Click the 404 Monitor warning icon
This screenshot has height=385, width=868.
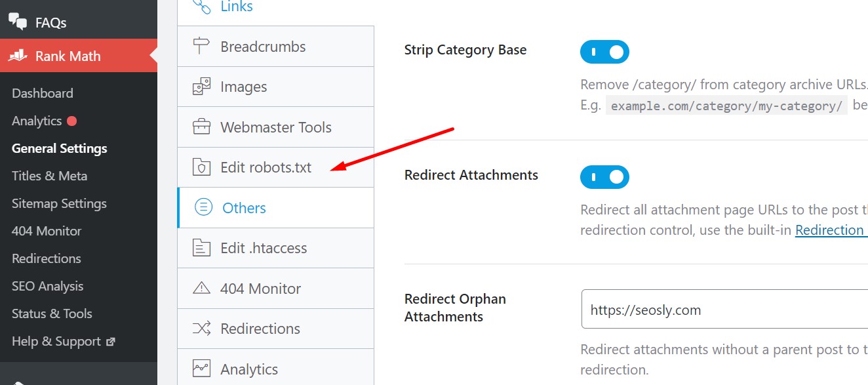tap(201, 288)
